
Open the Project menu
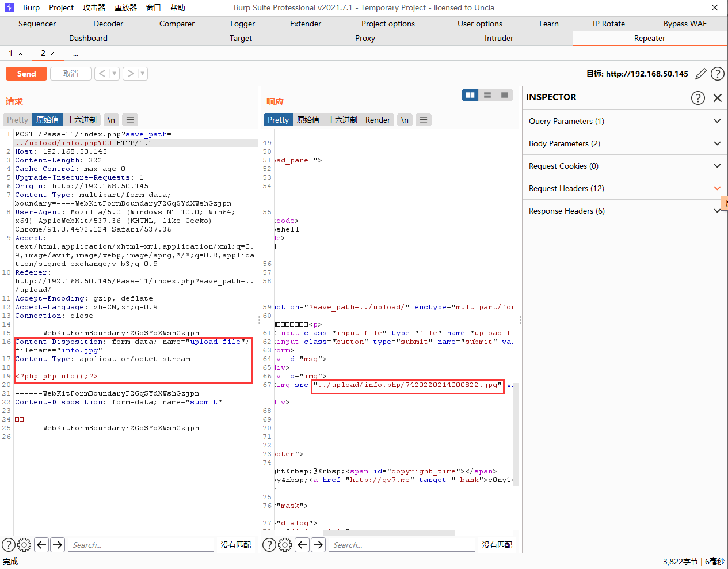[61, 7]
